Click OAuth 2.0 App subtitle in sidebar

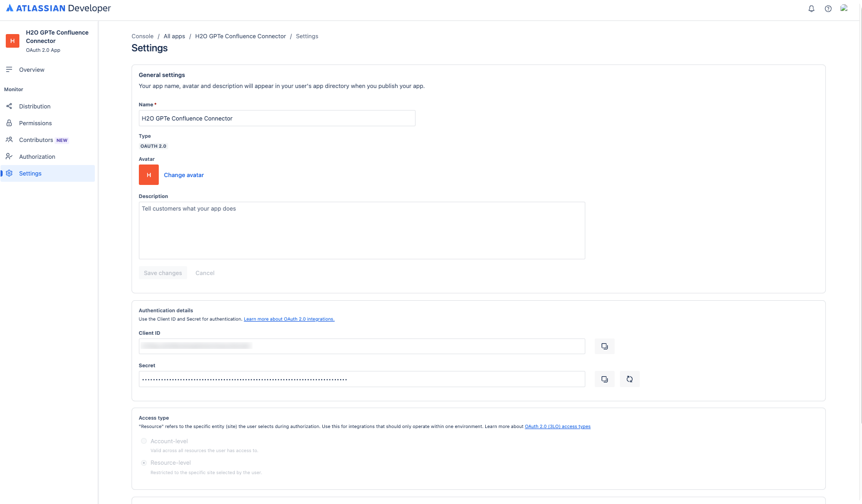43,50
